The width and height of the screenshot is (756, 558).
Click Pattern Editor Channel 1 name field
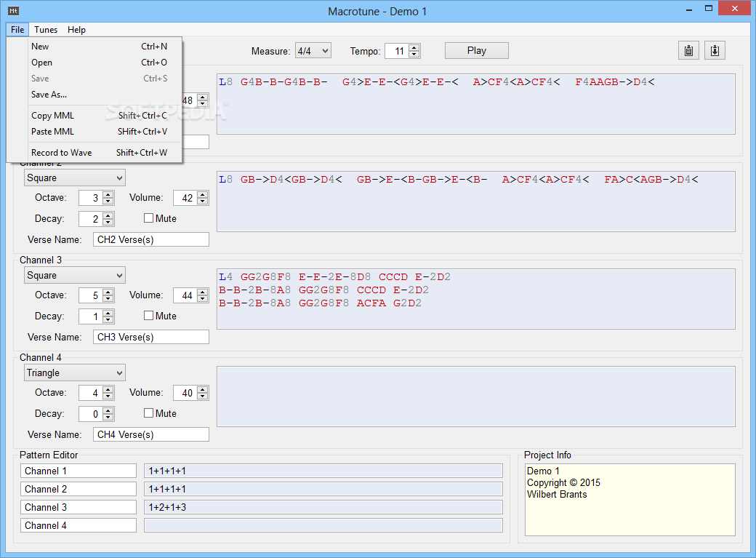coord(78,471)
